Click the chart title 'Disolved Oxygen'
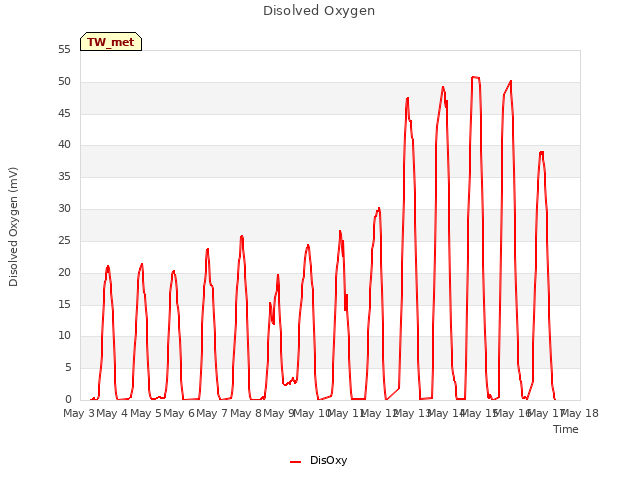Viewport: 640px width, 480px height. (x=319, y=11)
